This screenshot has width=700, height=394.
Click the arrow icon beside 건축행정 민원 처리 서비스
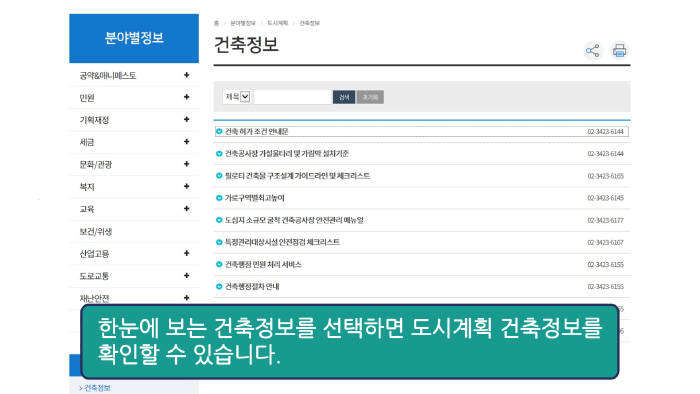(219, 264)
